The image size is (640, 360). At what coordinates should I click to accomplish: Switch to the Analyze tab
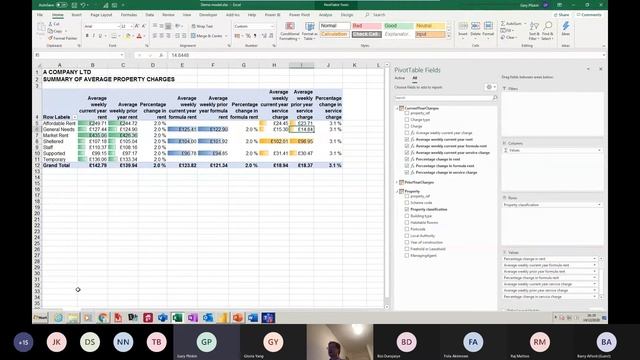[325, 15]
